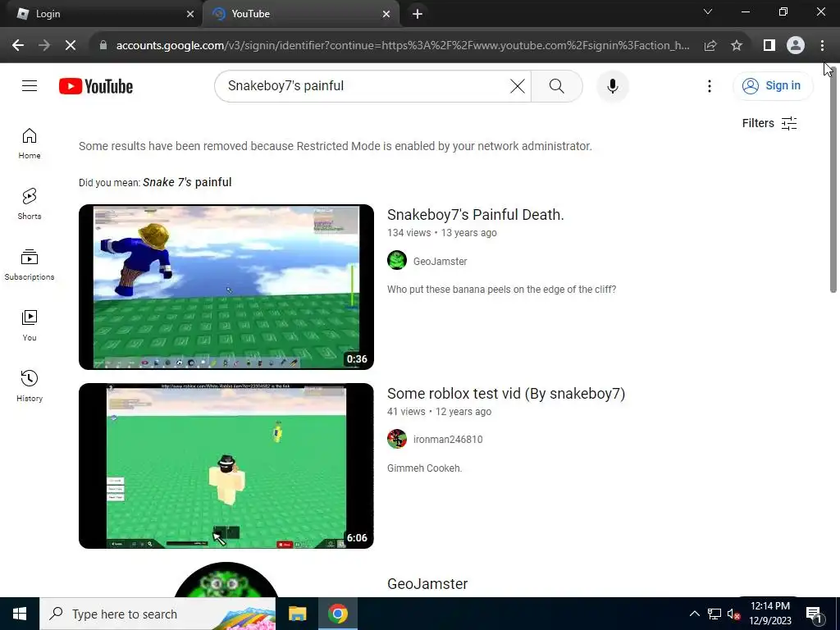Open Subscriptions from sidebar
This screenshot has height=630, width=840.
coord(30,265)
